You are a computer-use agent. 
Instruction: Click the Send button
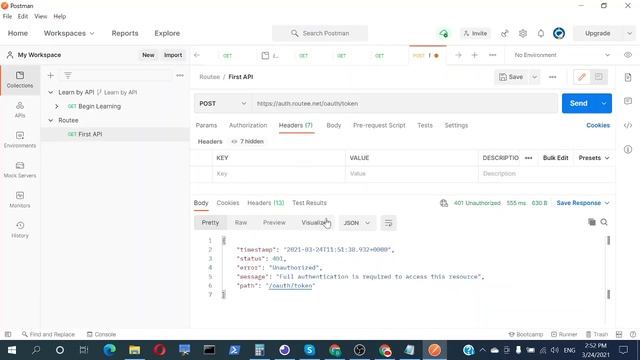579,104
